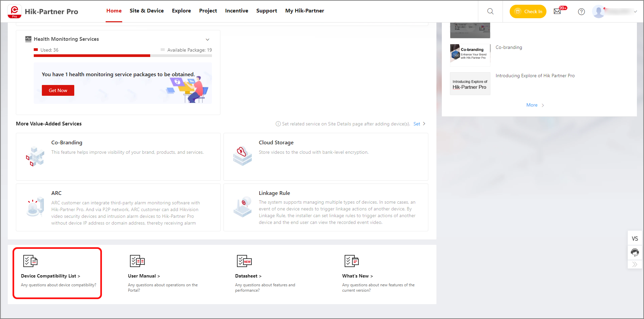Click the More link under videos
The height and width of the screenshot is (319, 644).
coord(532,105)
